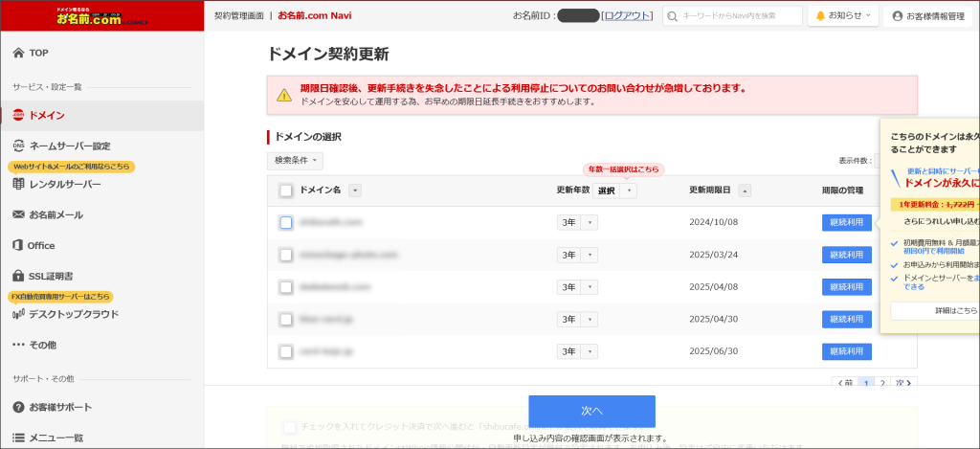Open 3年 dropdown for 2025/04/30 row

577,320
